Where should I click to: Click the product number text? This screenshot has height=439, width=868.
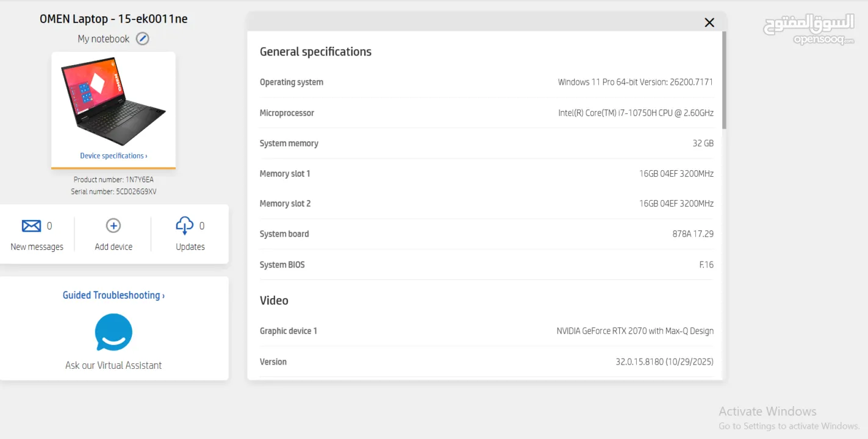[113, 180]
